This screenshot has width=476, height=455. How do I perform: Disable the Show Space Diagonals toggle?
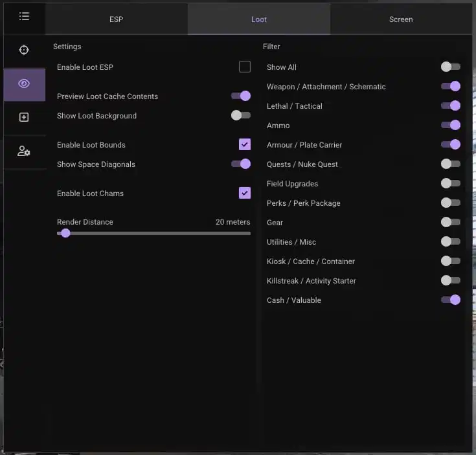[241, 164]
